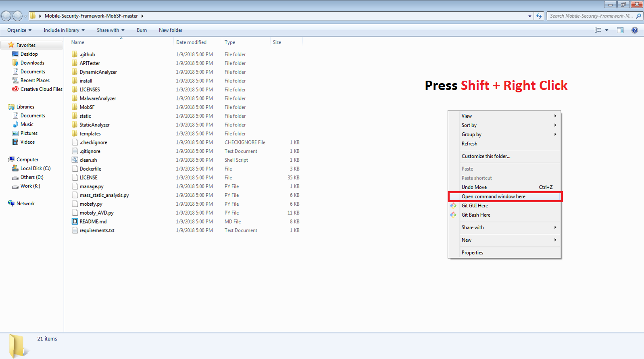Image resolution: width=644 pixels, height=359 pixels.
Task: Open the Share with toolbar dropdown
Action: (x=110, y=30)
